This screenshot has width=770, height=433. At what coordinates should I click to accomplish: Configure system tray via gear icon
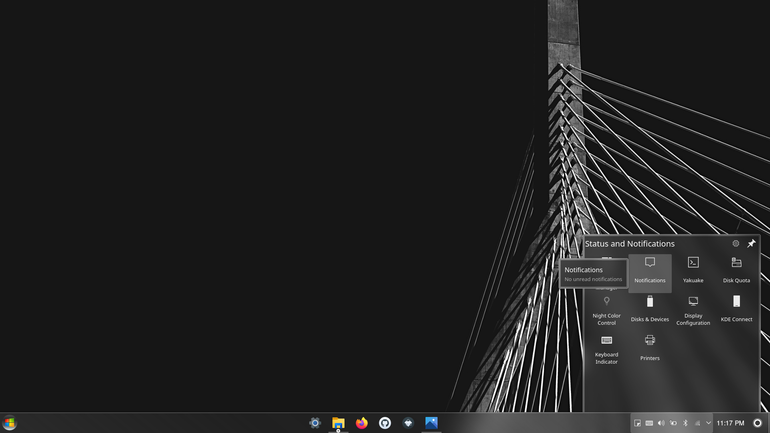[x=736, y=244]
